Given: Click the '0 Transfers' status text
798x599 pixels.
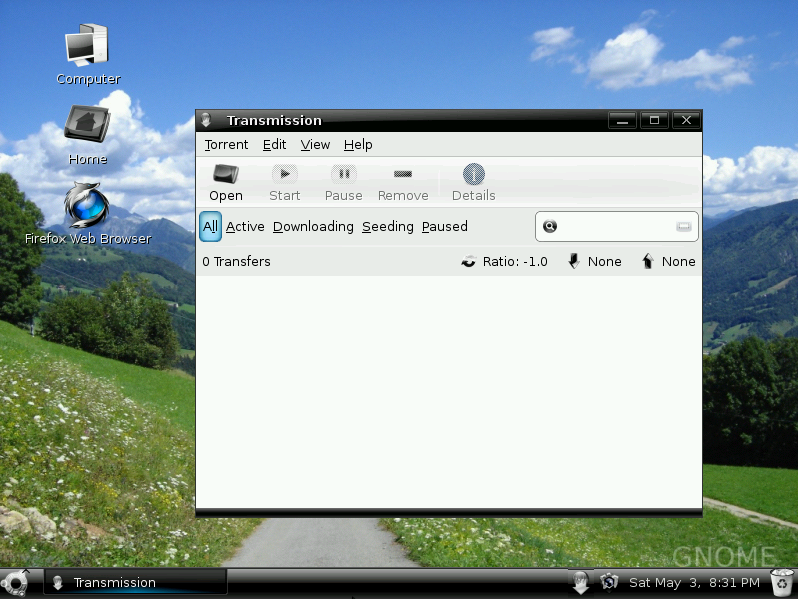Looking at the screenshot, I should tap(236, 261).
